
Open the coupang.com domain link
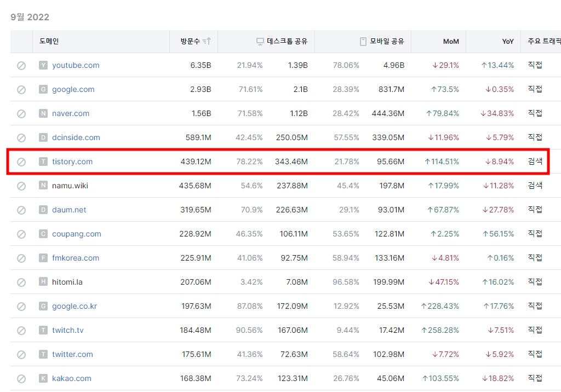[x=77, y=234]
